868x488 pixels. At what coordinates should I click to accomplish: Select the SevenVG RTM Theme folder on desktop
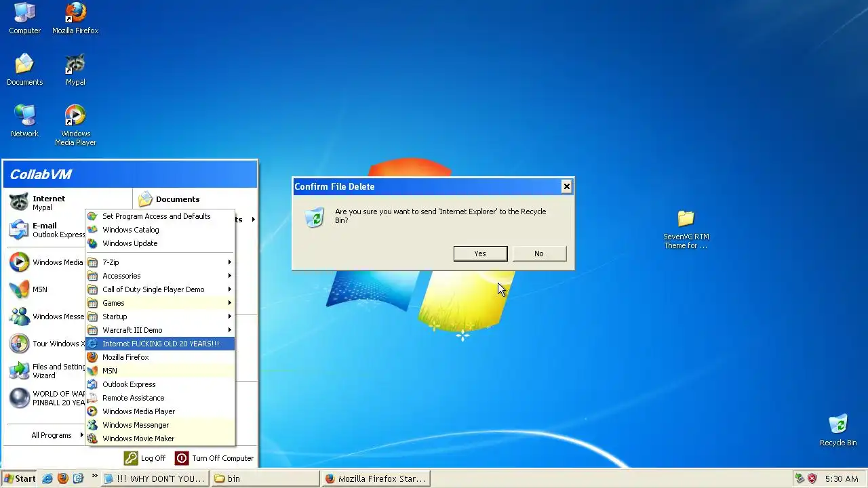[686, 230]
